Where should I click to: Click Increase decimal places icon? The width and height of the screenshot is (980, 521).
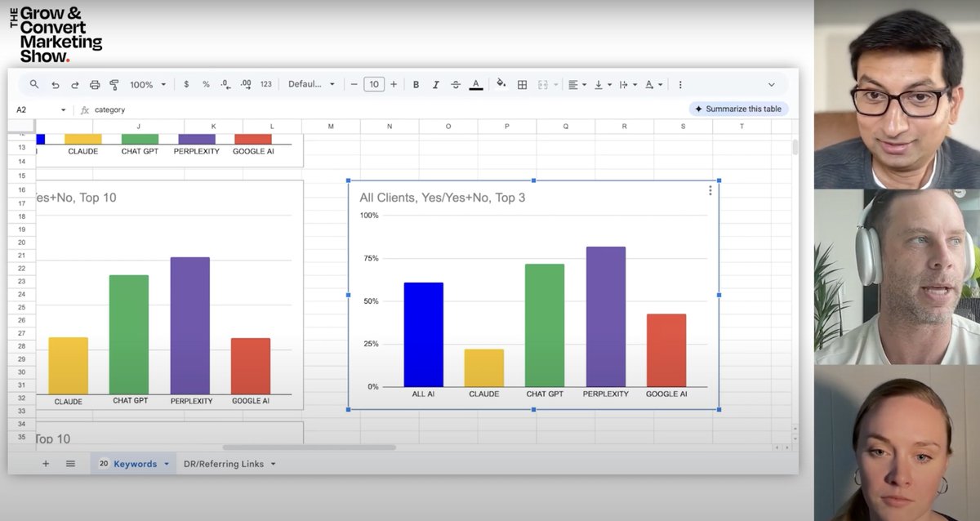[x=246, y=84]
